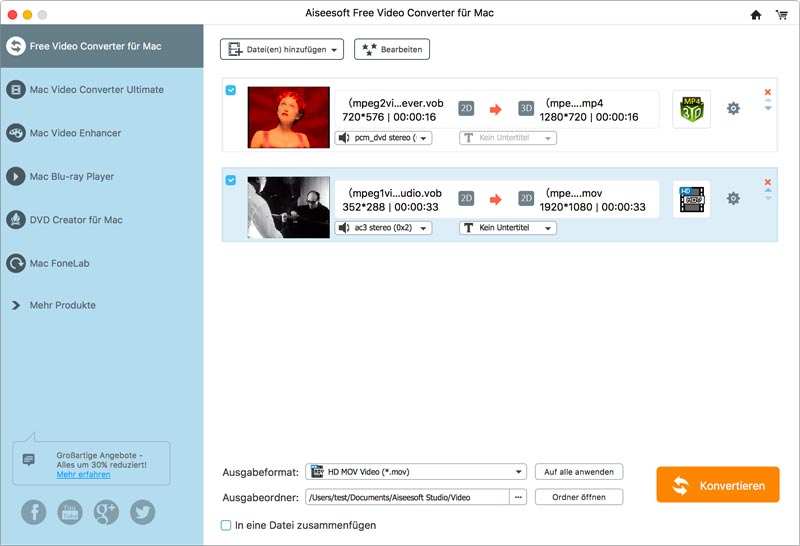The height and width of the screenshot is (546, 800).
Task: Click the Google Plus icon
Action: point(106,512)
